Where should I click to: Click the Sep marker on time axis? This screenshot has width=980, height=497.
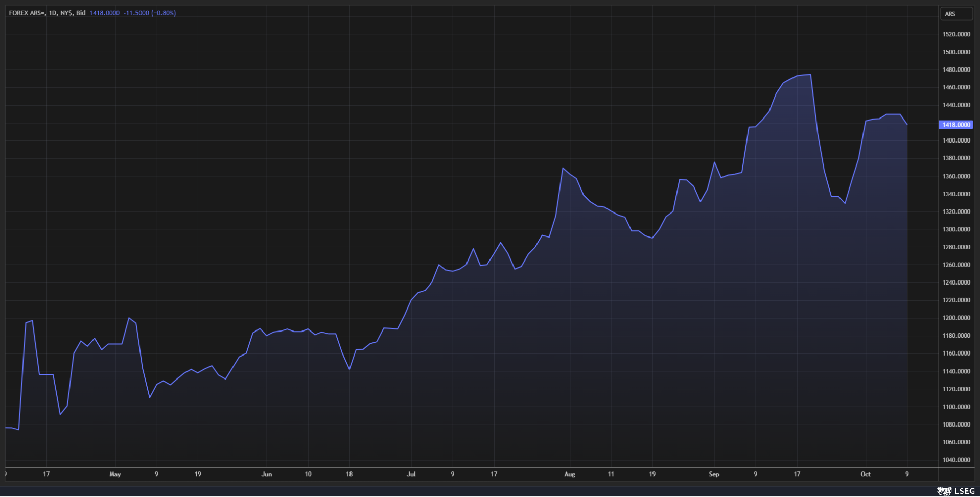click(x=714, y=474)
